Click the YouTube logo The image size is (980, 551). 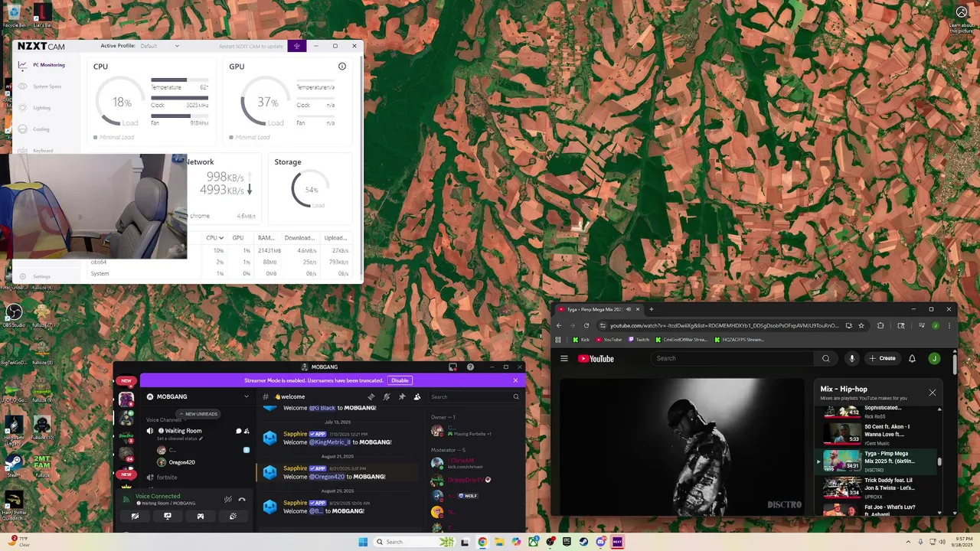[596, 358]
